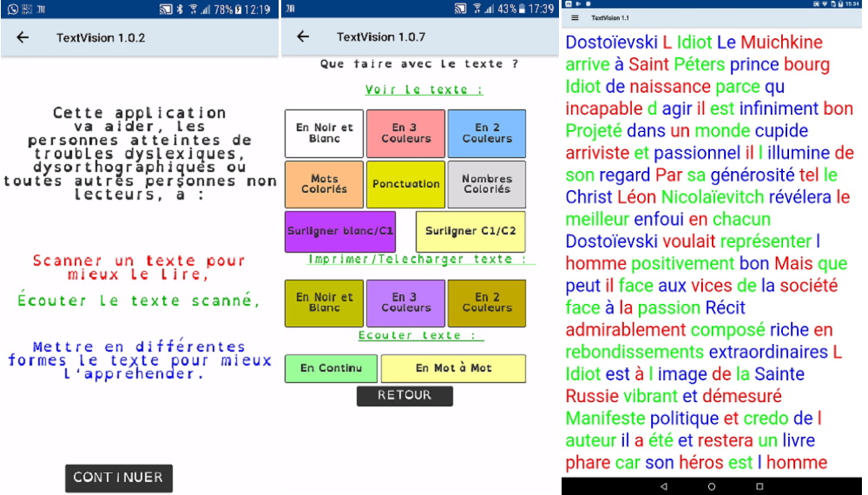The width and height of the screenshot is (868, 495).
Task: Print text with olive 'En Noir et Blanc'
Action: click(x=324, y=302)
